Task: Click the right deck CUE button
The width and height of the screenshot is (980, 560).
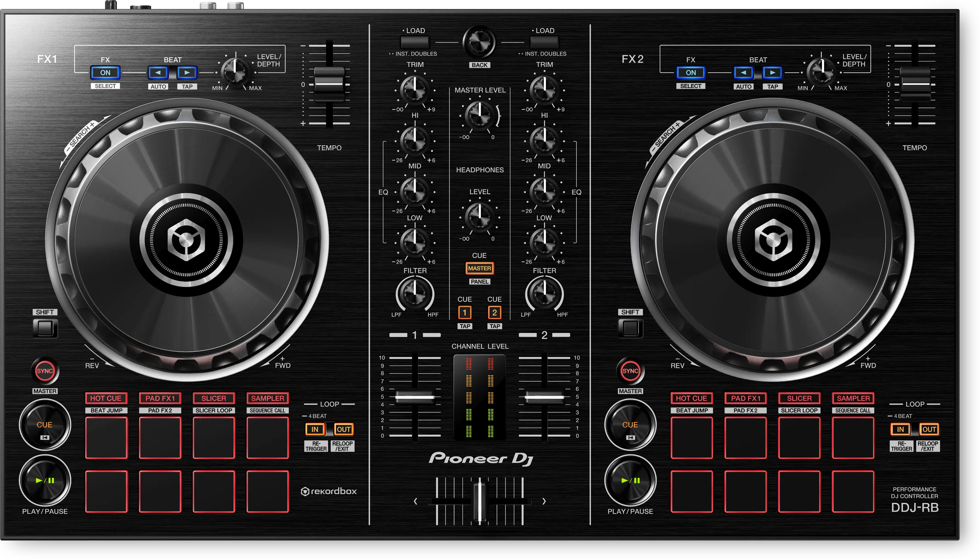Action: click(x=630, y=425)
